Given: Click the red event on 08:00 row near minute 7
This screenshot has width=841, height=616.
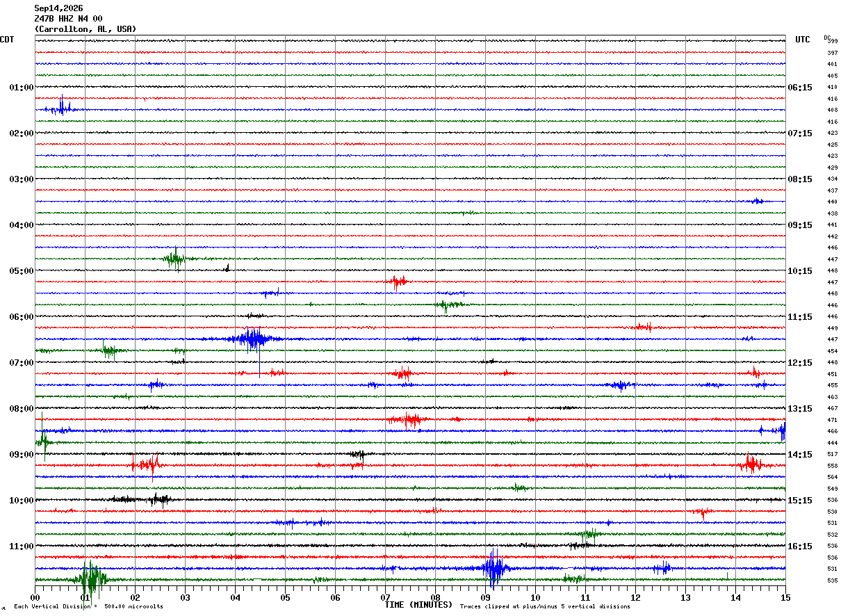Looking at the screenshot, I should pos(407,419).
